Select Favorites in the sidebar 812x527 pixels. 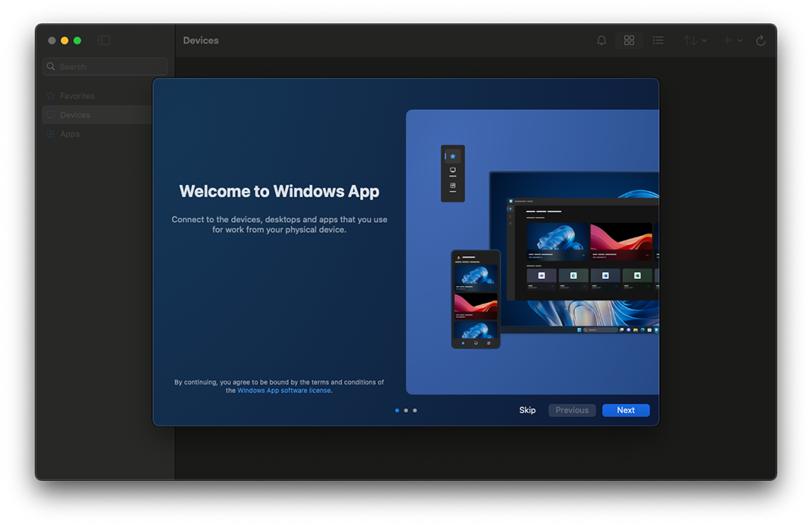(x=97, y=96)
